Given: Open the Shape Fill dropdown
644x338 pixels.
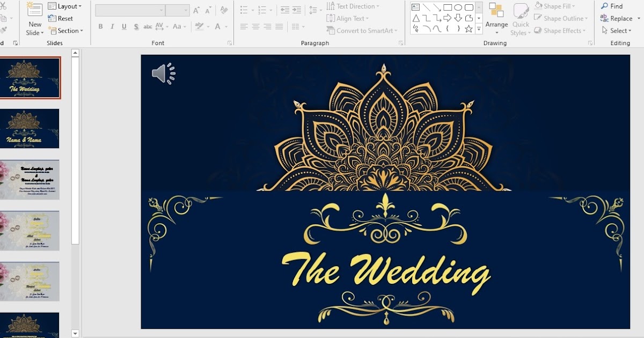Looking at the screenshot, I should [556, 6].
